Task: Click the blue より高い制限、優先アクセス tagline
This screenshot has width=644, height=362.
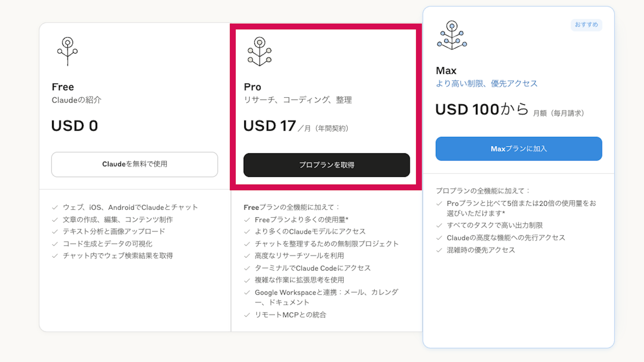Action: click(486, 83)
